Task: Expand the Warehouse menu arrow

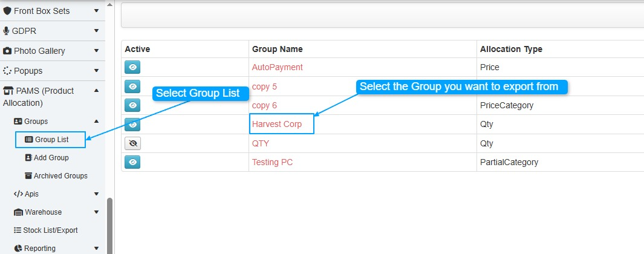Action: coord(97,212)
